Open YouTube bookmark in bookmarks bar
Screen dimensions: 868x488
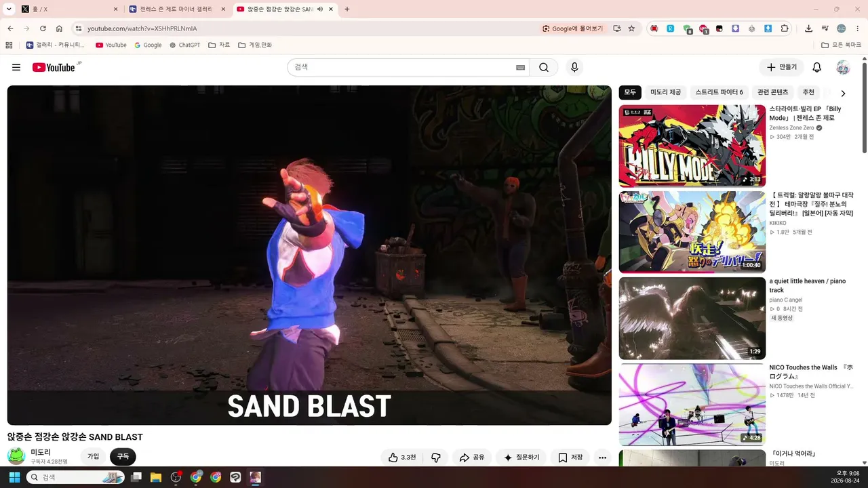click(x=111, y=45)
